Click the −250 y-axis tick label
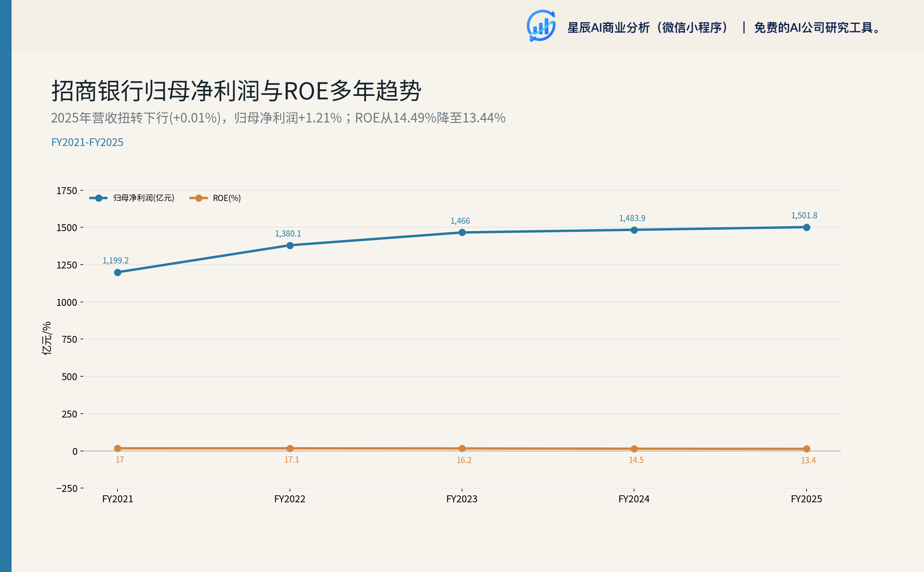This screenshot has height=572, width=924. pyautogui.click(x=67, y=489)
